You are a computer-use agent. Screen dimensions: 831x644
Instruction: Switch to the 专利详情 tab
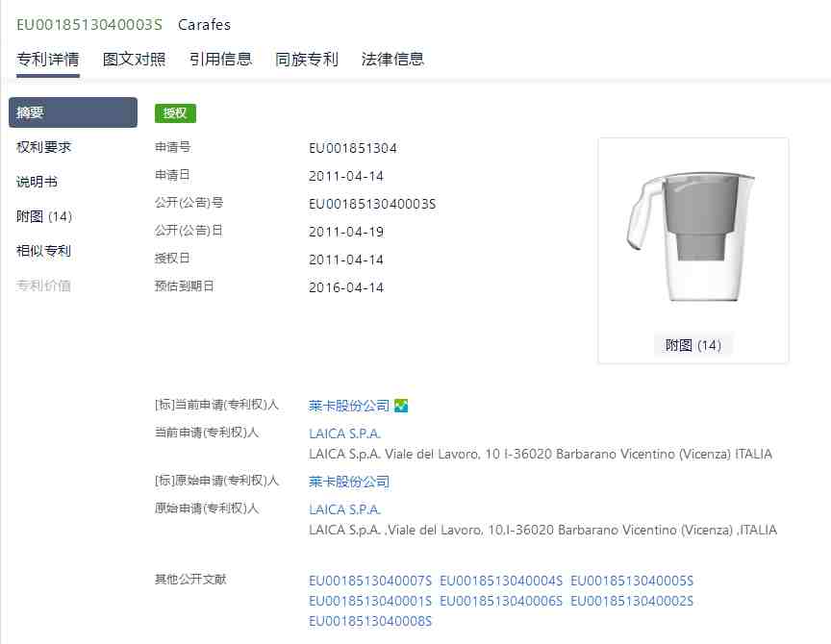[x=48, y=59]
